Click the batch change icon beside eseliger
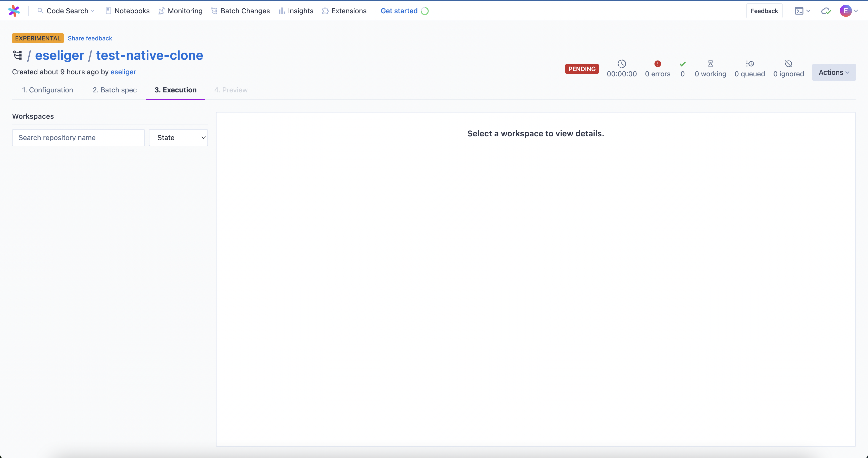This screenshot has height=458, width=868. [18, 55]
